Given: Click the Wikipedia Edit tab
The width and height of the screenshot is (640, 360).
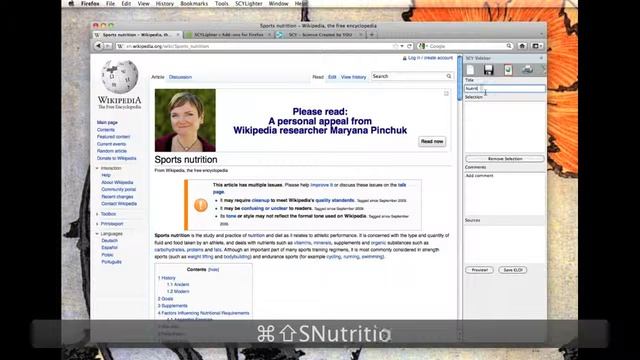Looking at the screenshot, I should [x=332, y=77].
